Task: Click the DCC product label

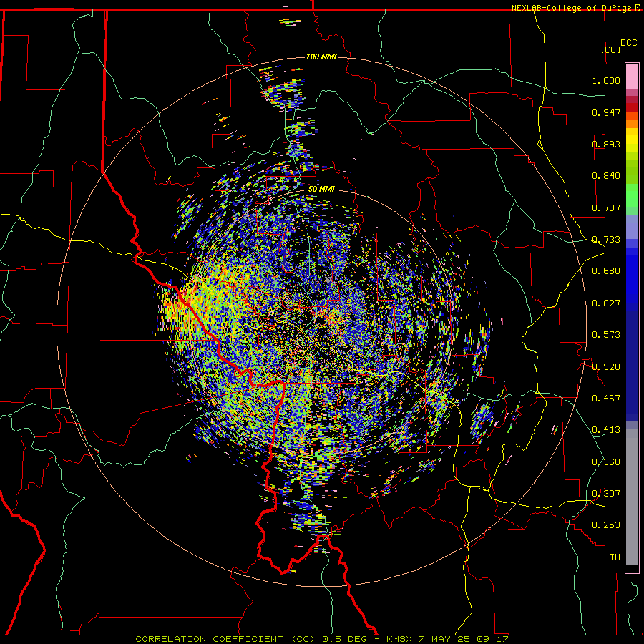Action: pos(628,43)
